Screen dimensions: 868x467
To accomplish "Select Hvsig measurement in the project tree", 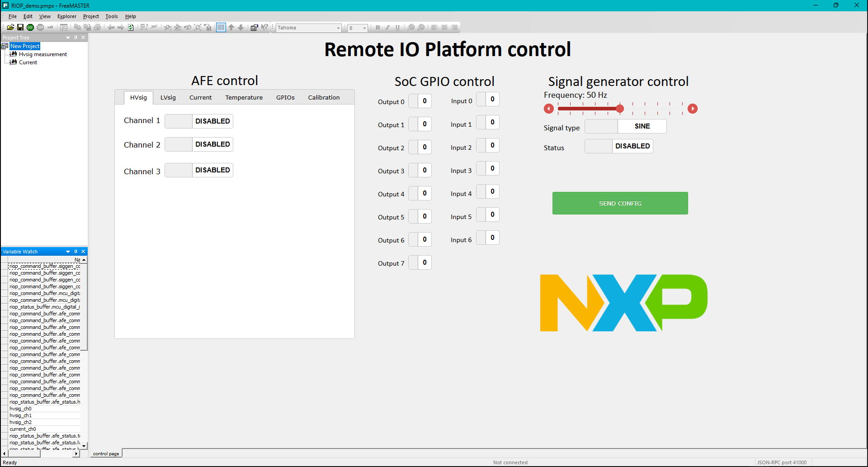I will [x=42, y=54].
